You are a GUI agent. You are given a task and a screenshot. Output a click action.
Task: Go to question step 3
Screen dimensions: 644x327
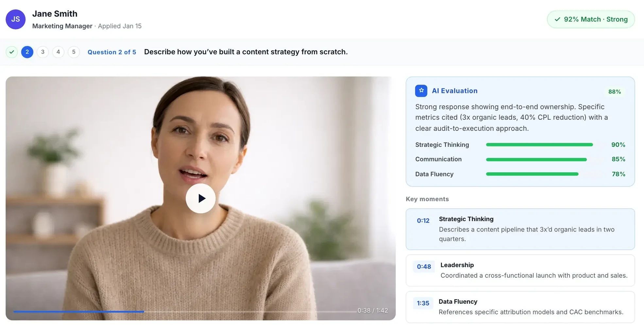43,52
